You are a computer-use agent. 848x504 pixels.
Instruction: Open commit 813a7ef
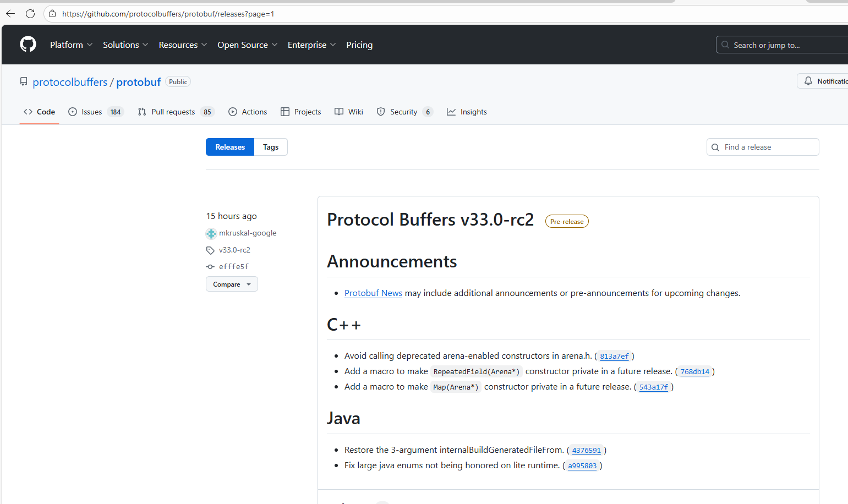click(614, 357)
